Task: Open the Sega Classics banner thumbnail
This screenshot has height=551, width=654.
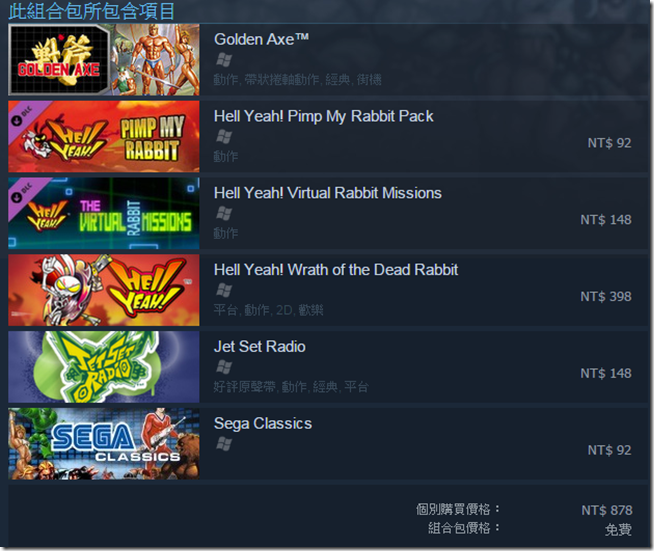Action: (104, 444)
